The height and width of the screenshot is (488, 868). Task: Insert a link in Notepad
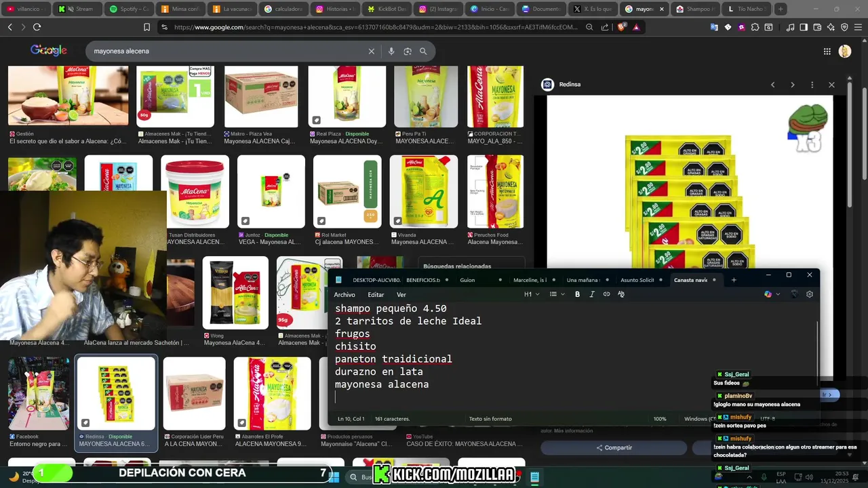tap(606, 294)
